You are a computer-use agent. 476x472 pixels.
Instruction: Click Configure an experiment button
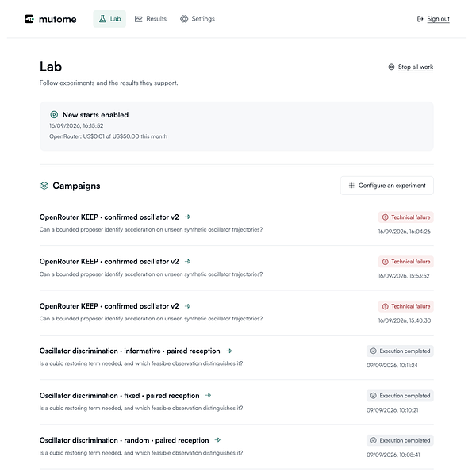pos(387,186)
